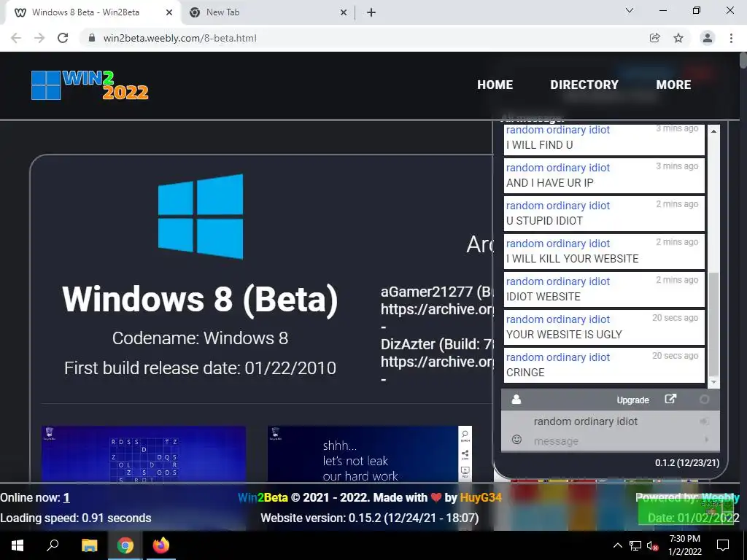Image resolution: width=747 pixels, height=560 pixels.
Task: Open the HOME nav item
Action: coord(495,85)
